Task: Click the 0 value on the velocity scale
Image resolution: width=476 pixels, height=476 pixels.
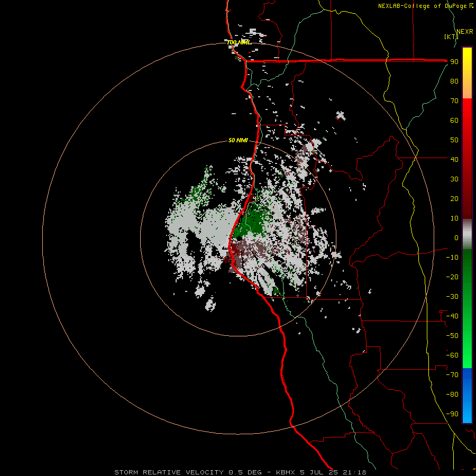Action: pos(456,237)
